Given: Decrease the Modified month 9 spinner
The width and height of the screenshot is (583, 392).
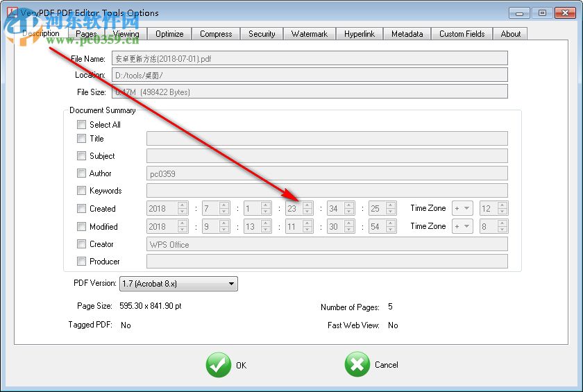Looking at the screenshot, I should [x=224, y=229].
